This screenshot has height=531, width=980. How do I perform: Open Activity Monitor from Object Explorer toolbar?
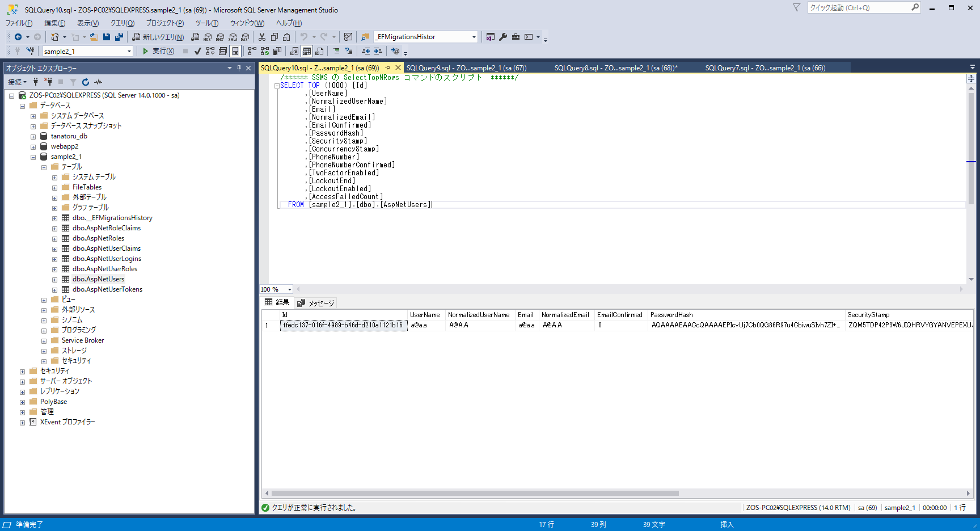pos(98,82)
